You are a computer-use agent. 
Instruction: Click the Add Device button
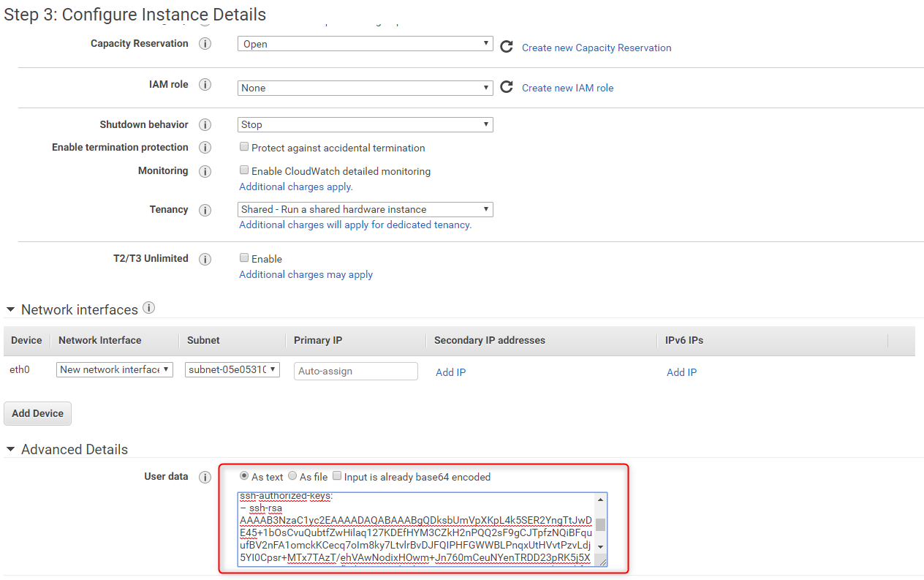tap(38, 413)
